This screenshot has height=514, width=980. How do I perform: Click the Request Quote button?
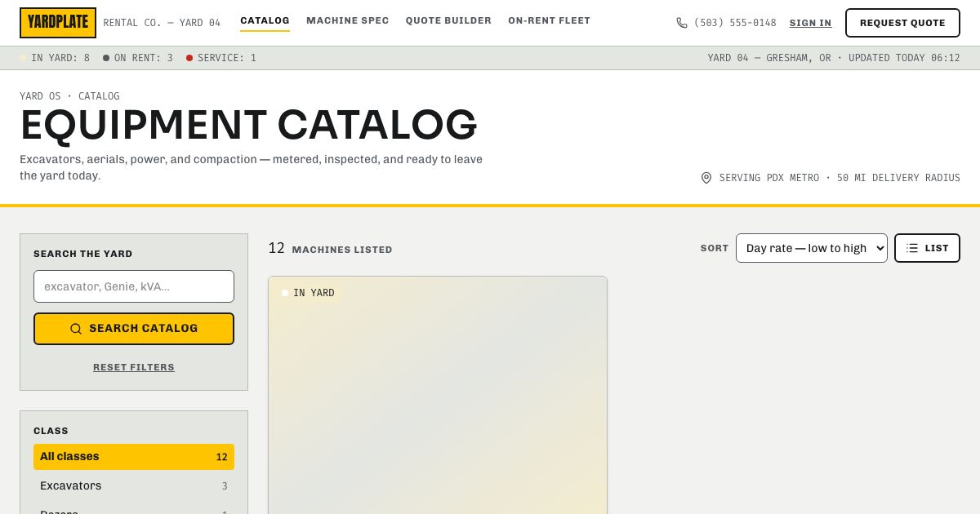[902, 23]
